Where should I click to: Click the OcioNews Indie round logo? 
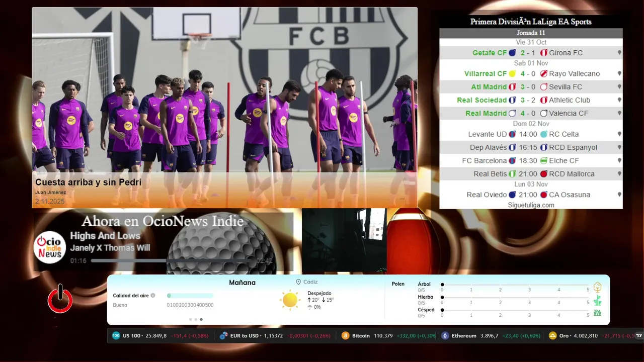50,247
